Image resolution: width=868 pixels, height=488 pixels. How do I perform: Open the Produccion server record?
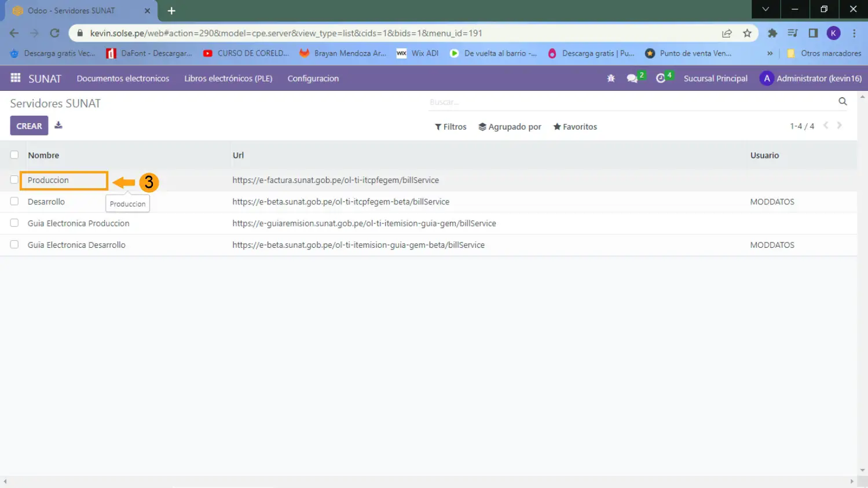[48, 180]
